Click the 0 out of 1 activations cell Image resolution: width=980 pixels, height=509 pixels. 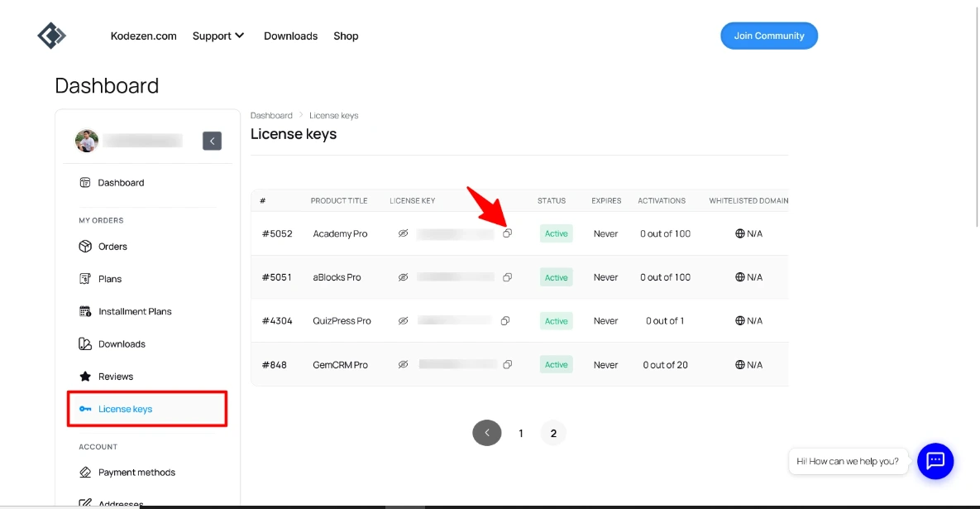pyautogui.click(x=665, y=321)
